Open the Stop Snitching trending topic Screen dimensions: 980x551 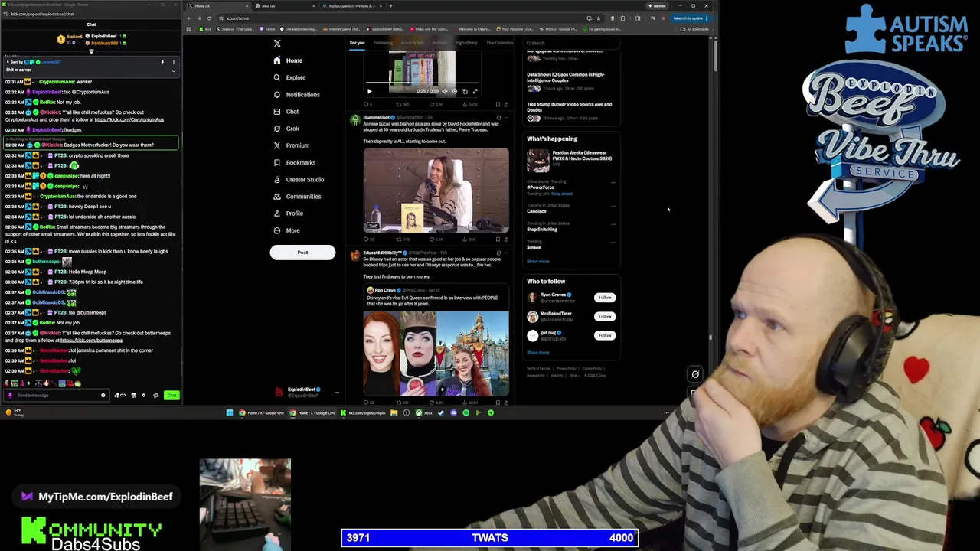click(x=542, y=230)
